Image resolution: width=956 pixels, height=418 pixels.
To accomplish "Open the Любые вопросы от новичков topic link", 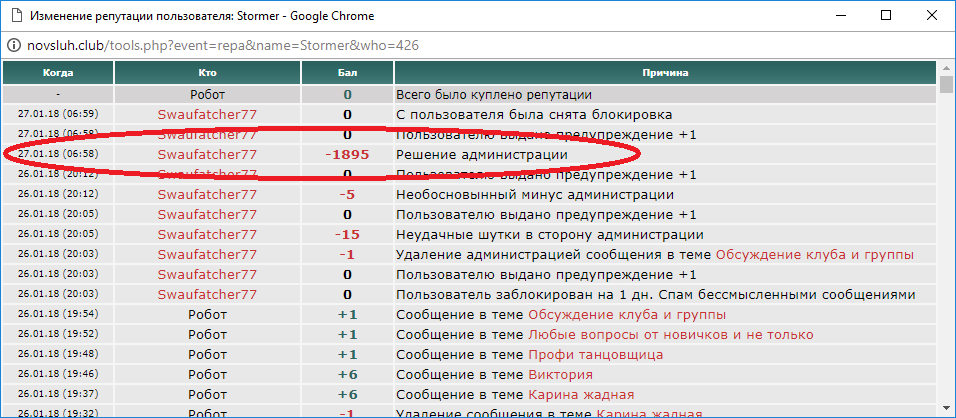I will coord(671,335).
